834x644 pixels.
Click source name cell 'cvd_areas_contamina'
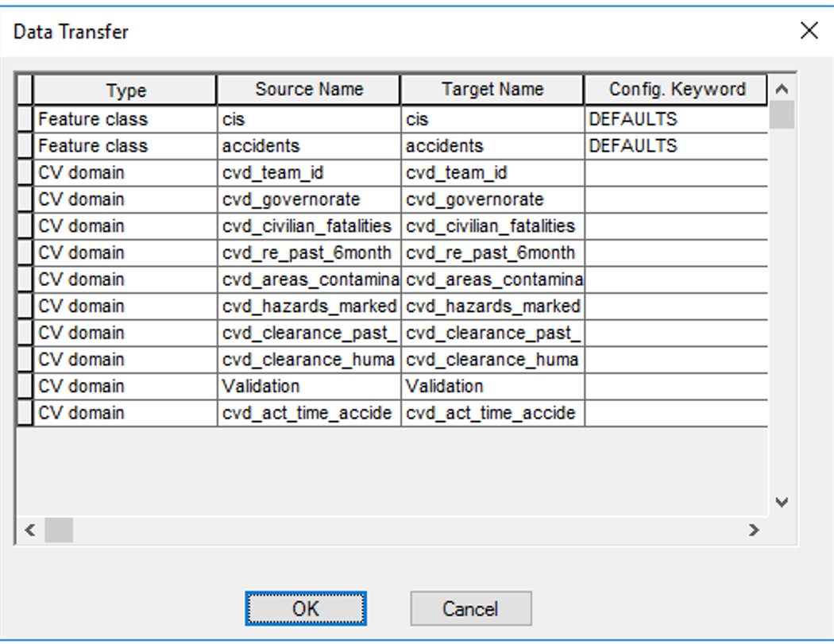(308, 280)
